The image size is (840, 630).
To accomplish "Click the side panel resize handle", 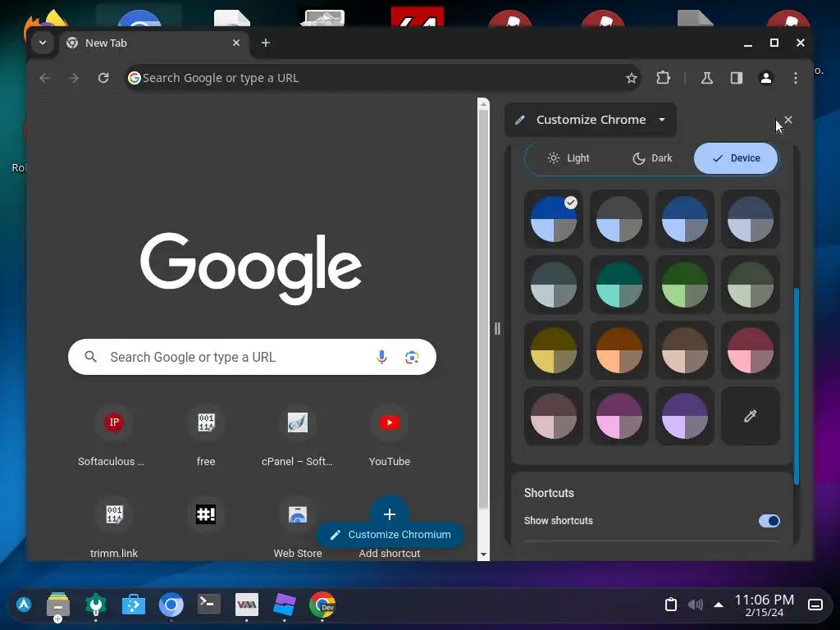I will 497,328.
